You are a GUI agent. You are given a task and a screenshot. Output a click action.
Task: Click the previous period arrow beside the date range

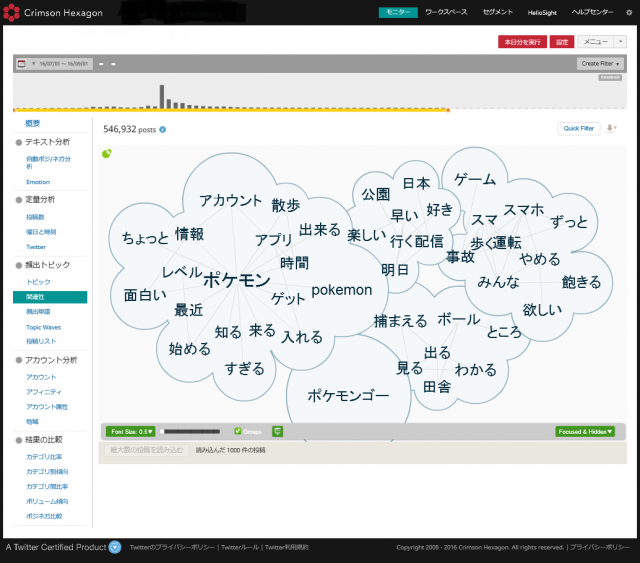[101, 64]
